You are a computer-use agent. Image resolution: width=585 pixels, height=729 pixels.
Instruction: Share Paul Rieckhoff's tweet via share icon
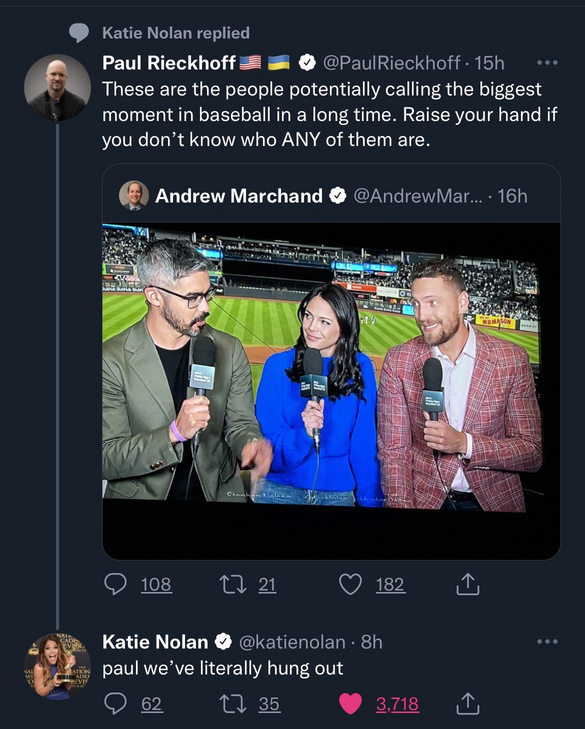tap(467, 584)
